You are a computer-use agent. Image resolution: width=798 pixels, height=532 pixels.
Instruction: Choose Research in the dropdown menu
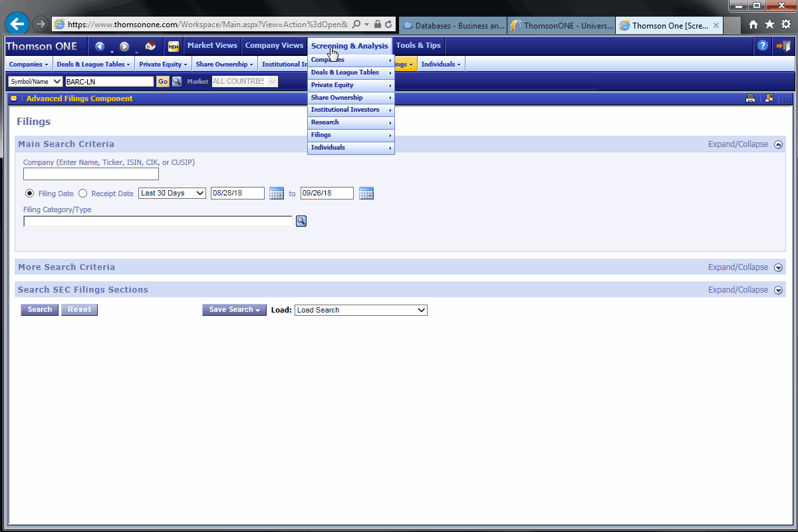[x=351, y=122]
